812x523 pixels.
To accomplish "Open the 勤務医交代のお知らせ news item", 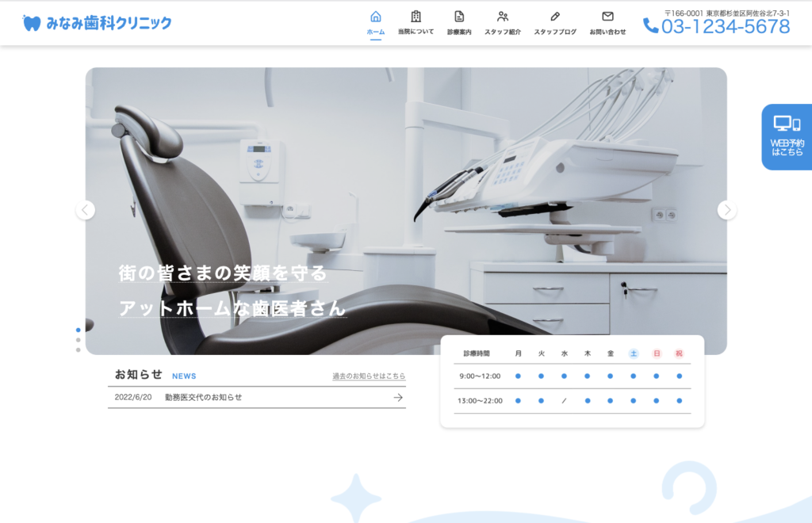I will pos(204,397).
